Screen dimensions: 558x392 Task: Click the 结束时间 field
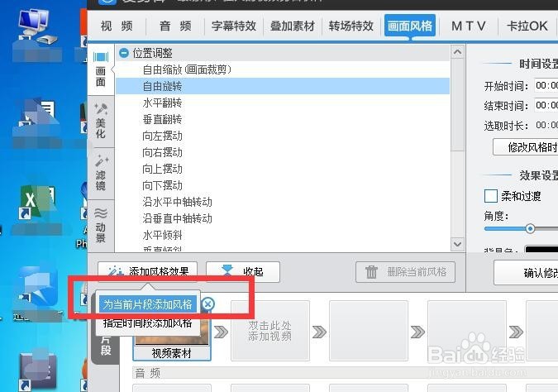tap(546, 105)
